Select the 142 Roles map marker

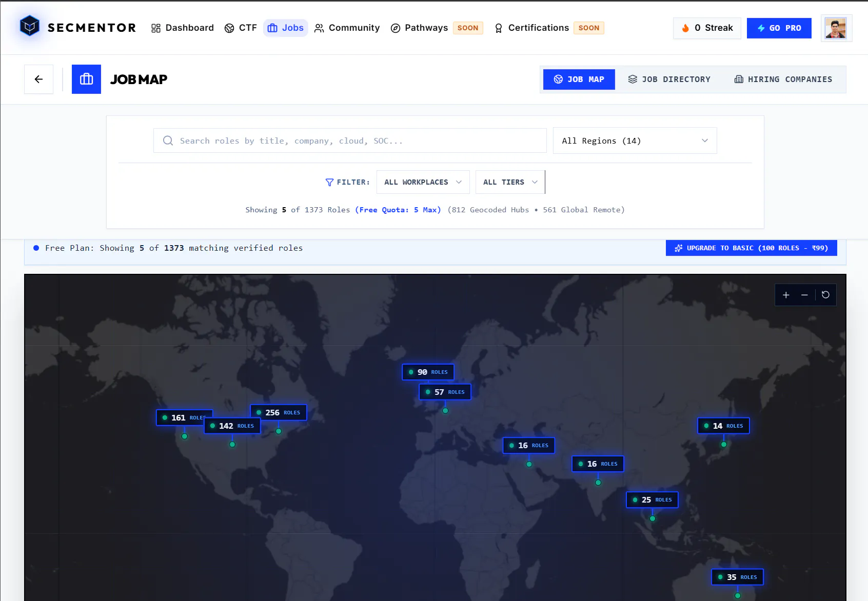[232, 426]
